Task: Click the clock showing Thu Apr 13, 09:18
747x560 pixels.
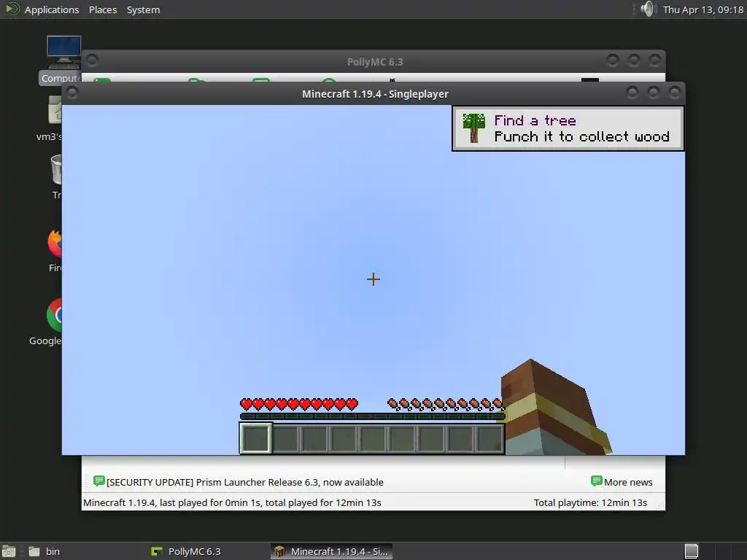Action: (x=703, y=9)
